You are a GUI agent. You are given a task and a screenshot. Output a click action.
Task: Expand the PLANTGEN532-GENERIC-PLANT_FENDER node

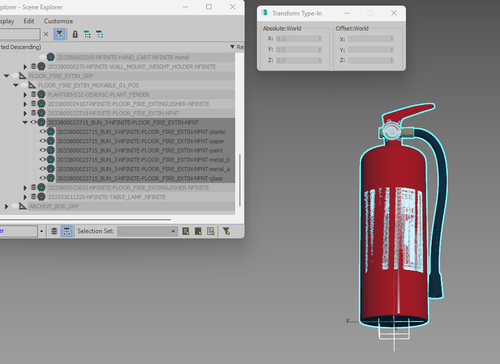click(25, 95)
